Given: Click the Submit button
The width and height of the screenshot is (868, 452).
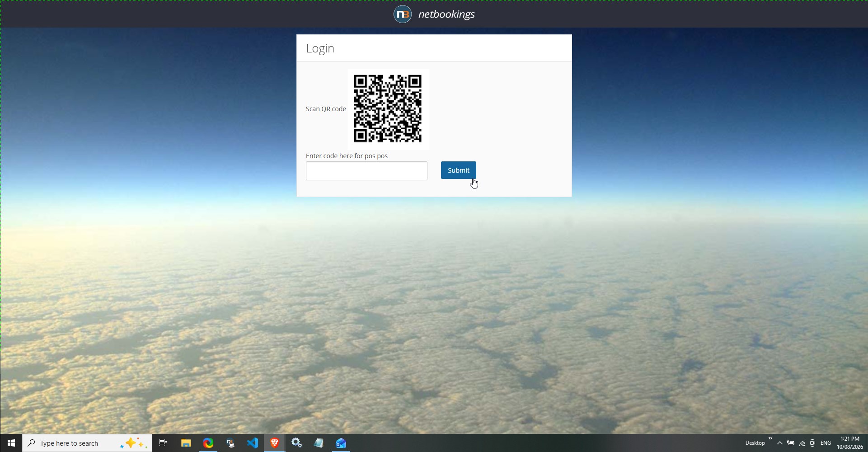Looking at the screenshot, I should (x=459, y=170).
